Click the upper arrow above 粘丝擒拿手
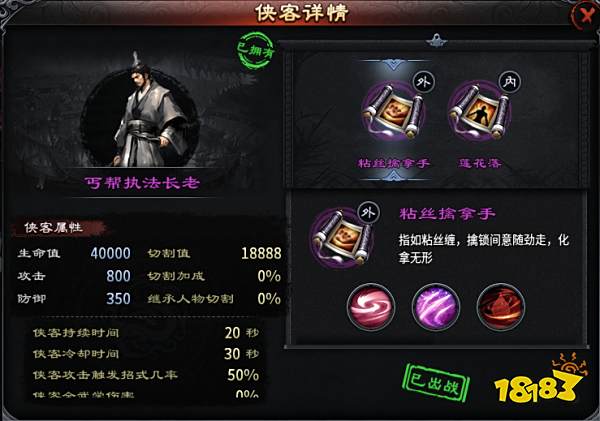Screen dimensions: 600x421 (x=393, y=64)
